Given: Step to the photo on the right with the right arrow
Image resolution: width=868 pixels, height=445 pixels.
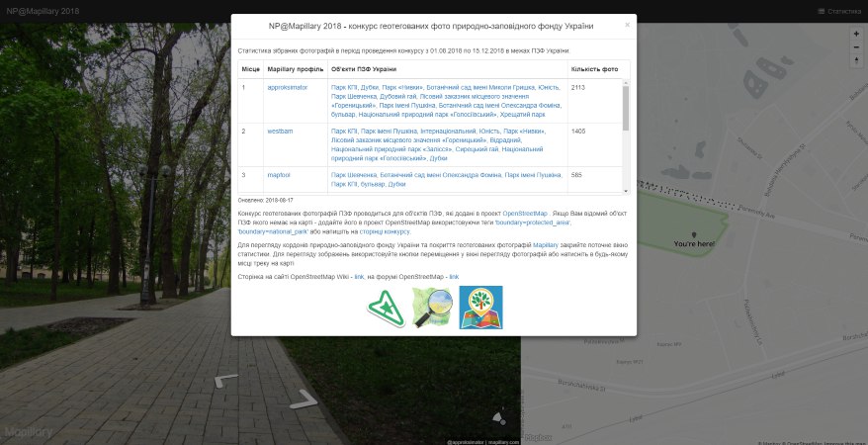Looking at the screenshot, I should pos(304,400).
